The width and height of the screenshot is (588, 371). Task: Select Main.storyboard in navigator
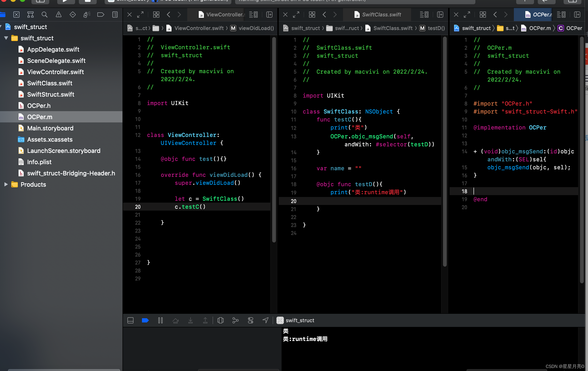[x=50, y=128]
